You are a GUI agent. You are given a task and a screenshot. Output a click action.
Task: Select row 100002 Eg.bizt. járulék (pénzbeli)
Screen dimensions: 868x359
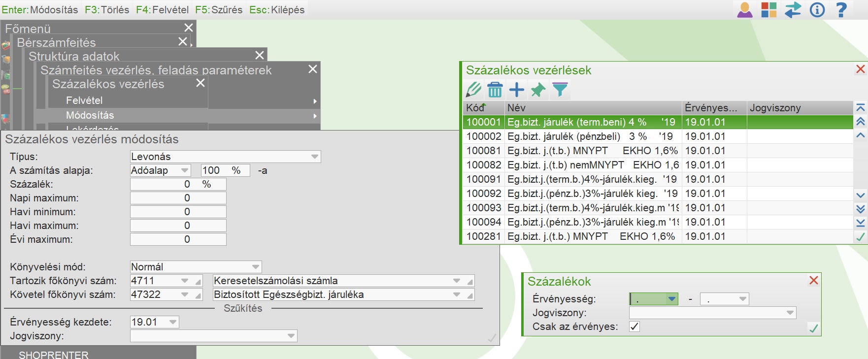658,136
